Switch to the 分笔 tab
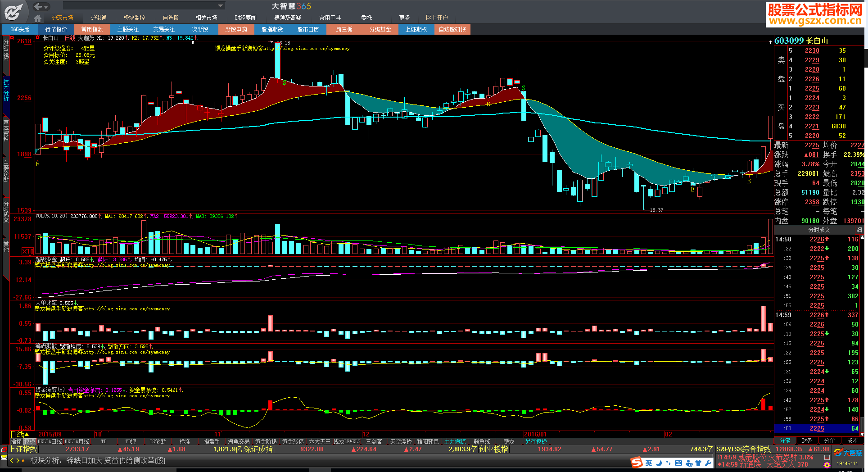 pos(785,440)
